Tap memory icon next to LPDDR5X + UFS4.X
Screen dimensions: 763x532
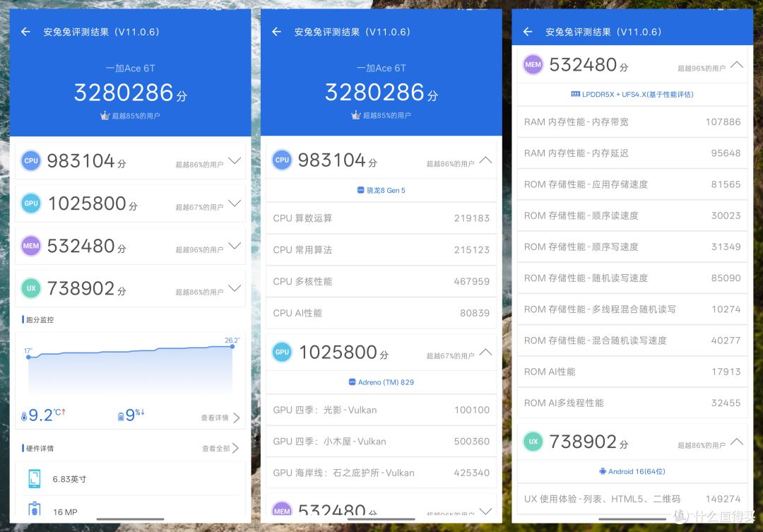pyautogui.click(x=575, y=94)
